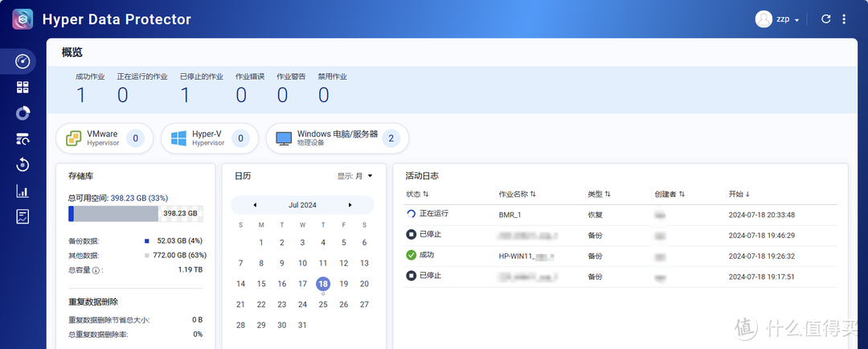Open the Overview dashboard sidebar icon
The width and height of the screenshot is (868, 349).
23,61
